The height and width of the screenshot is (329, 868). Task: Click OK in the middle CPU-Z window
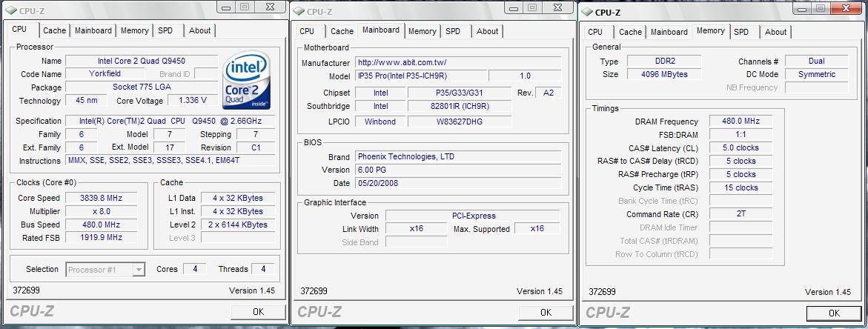[546, 313]
